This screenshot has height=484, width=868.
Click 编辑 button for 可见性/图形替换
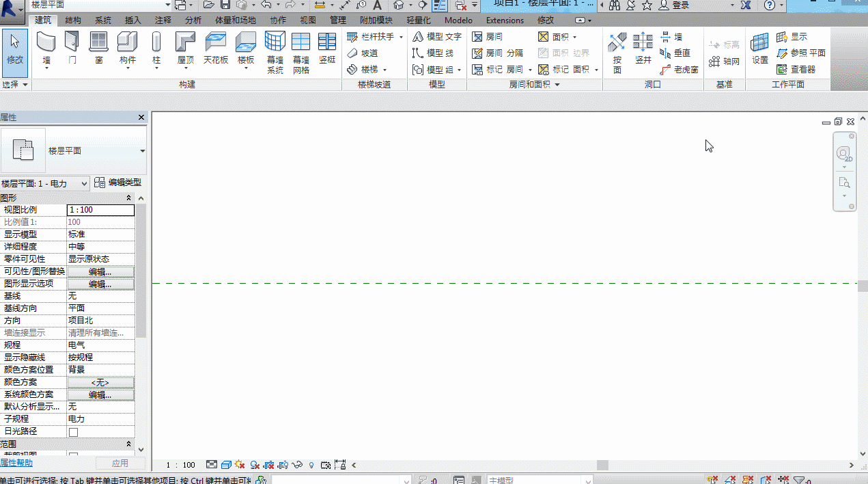pos(100,272)
